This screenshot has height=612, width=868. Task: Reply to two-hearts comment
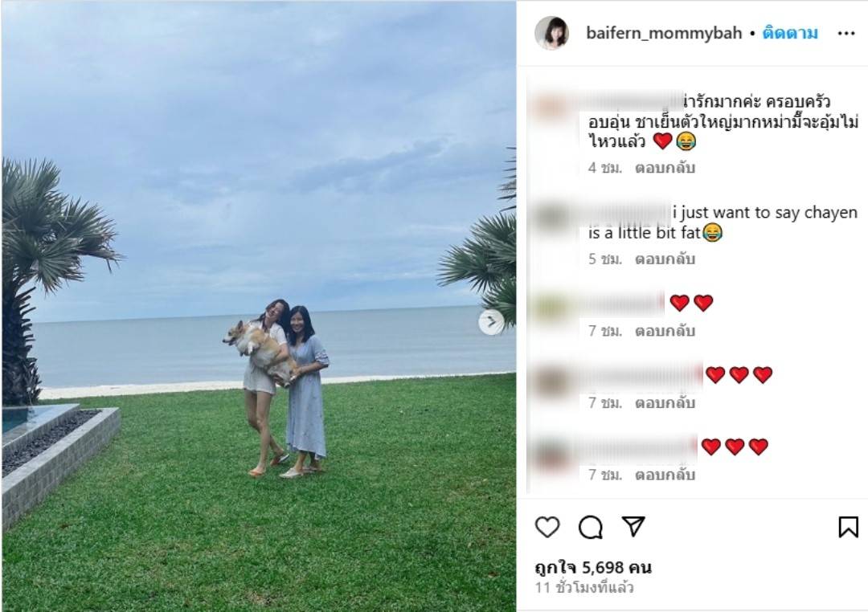(x=665, y=331)
